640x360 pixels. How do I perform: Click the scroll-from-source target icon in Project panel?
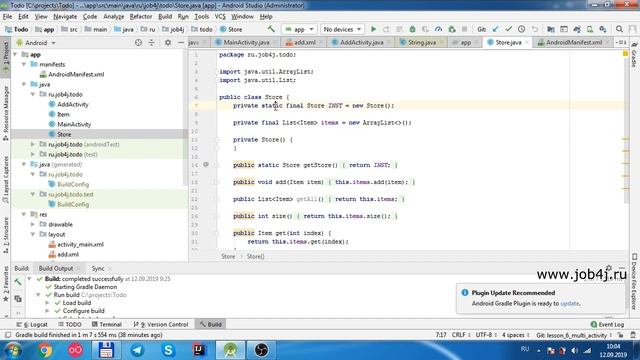138,42
